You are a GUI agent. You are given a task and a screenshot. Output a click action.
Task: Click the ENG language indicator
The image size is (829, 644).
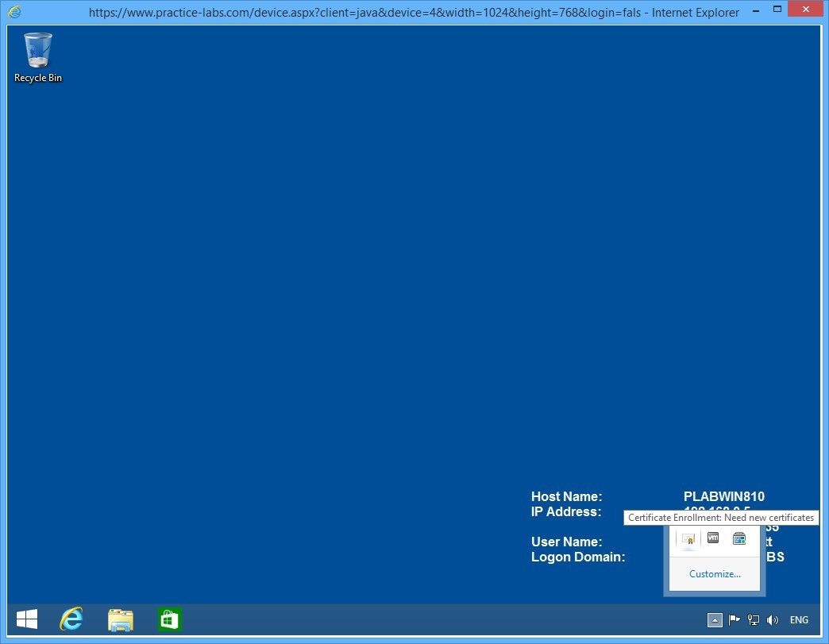point(798,620)
